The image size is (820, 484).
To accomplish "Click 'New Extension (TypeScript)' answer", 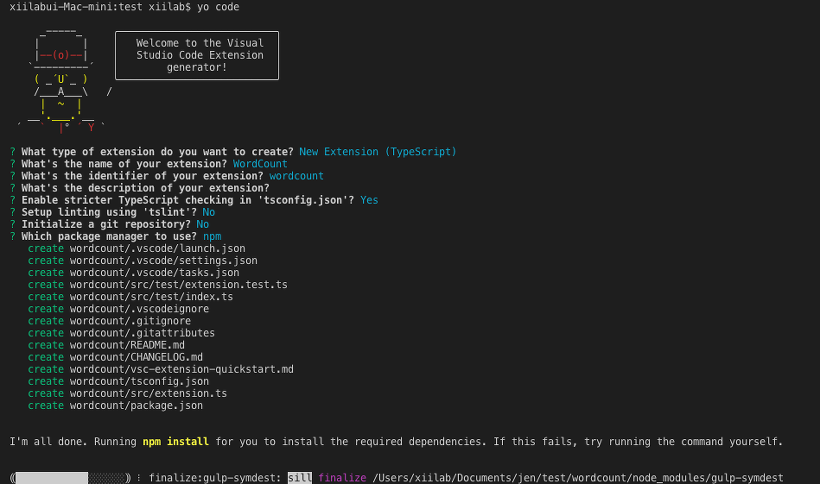I will (378, 152).
